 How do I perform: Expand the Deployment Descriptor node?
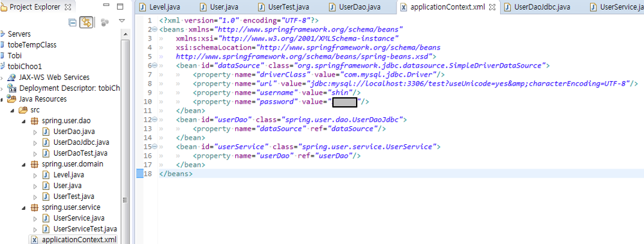2,88
